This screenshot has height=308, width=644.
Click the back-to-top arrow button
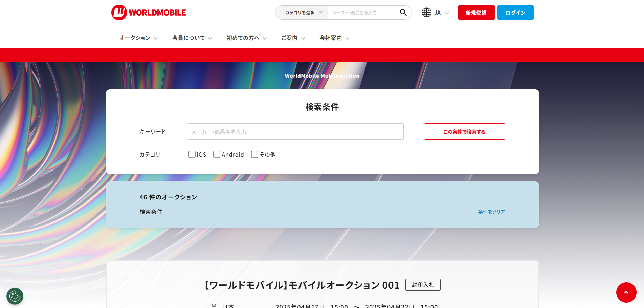coord(626,293)
